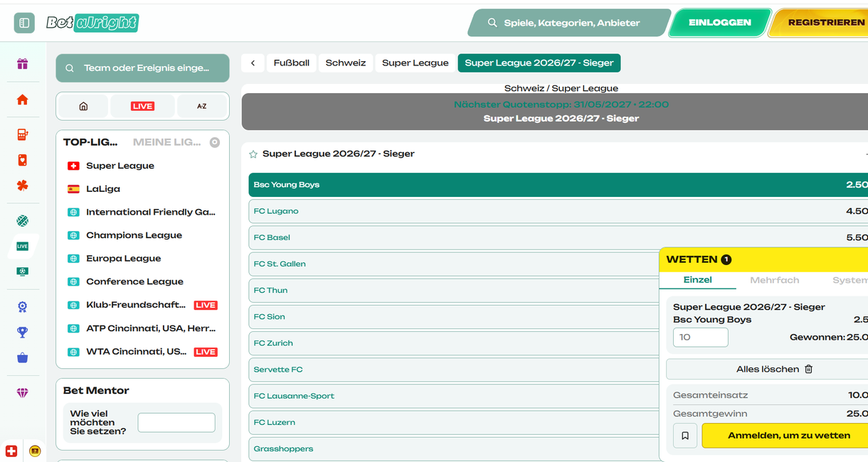Pick the FC Thun outcome row
Viewport: 868px width, 462px height.
point(454,290)
